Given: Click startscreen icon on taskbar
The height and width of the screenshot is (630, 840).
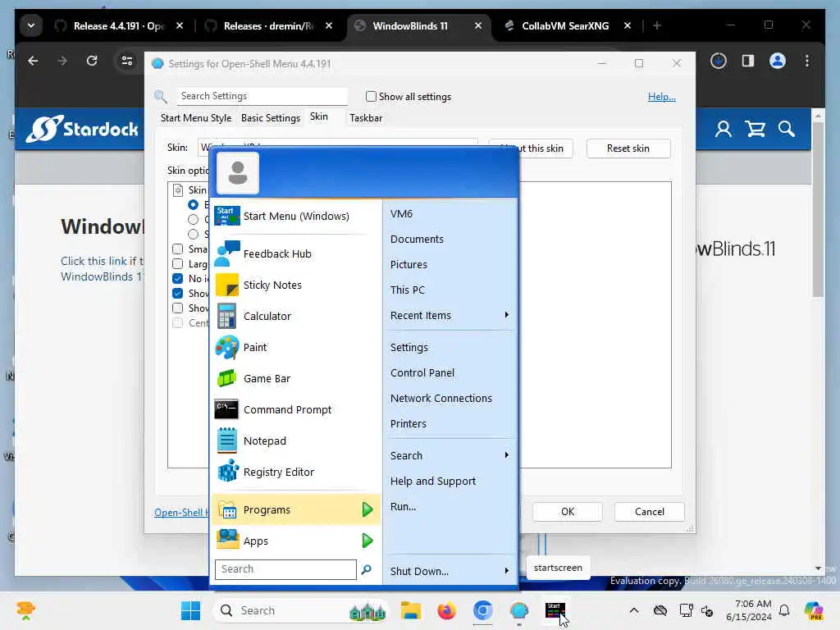Looking at the screenshot, I should (555, 610).
